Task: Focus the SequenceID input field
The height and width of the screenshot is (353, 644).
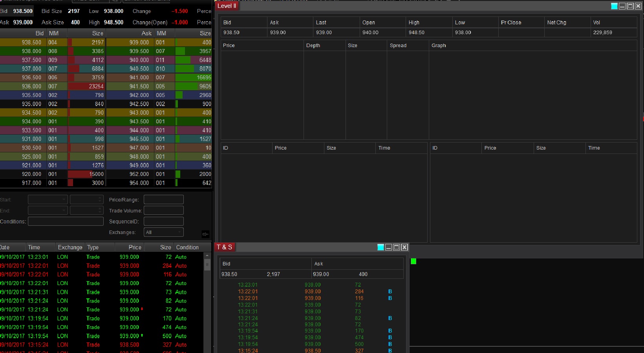Action: [x=164, y=221]
